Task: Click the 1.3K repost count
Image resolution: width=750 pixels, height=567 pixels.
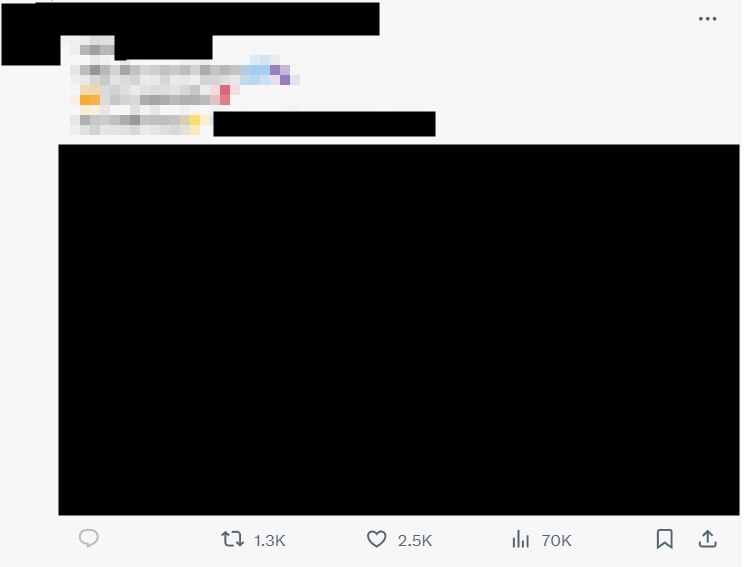Action: pos(270,541)
